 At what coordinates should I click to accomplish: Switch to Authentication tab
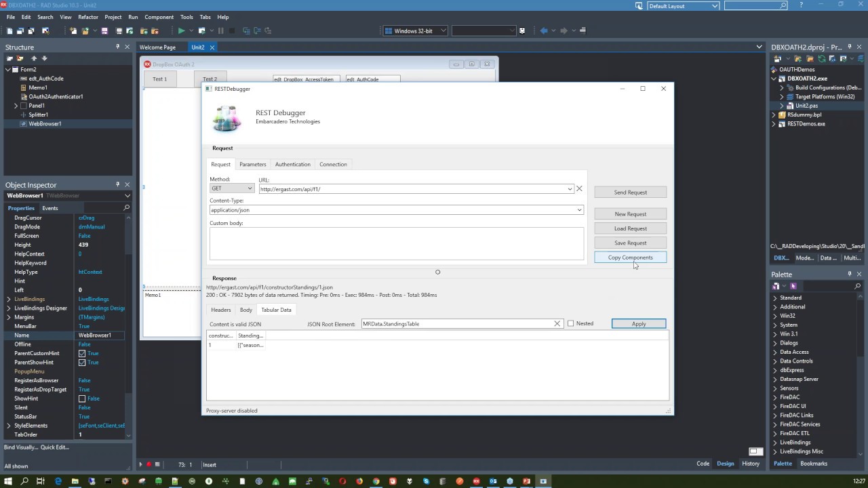pyautogui.click(x=293, y=164)
